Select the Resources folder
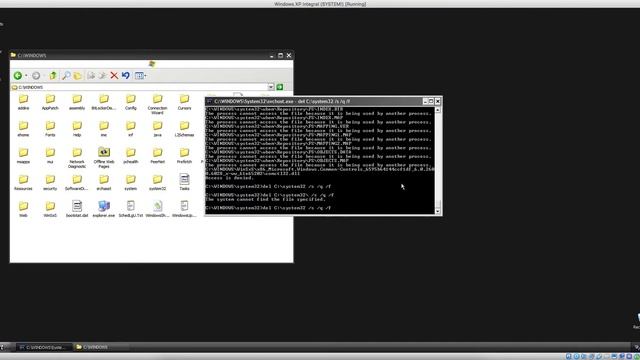Image resolution: width=640 pixels, height=360 pixels. click(23, 182)
